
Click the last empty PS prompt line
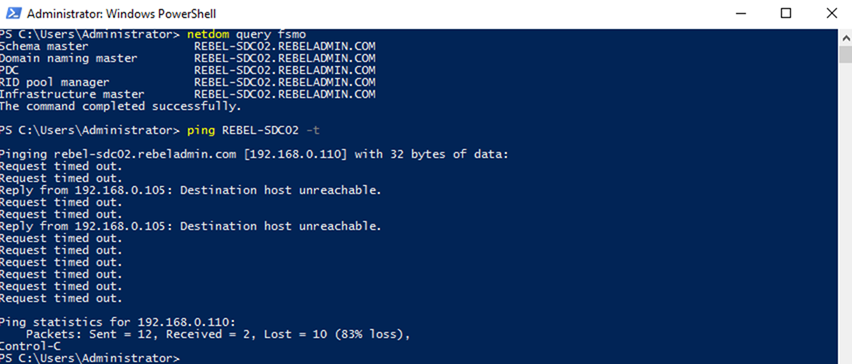point(90,358)
